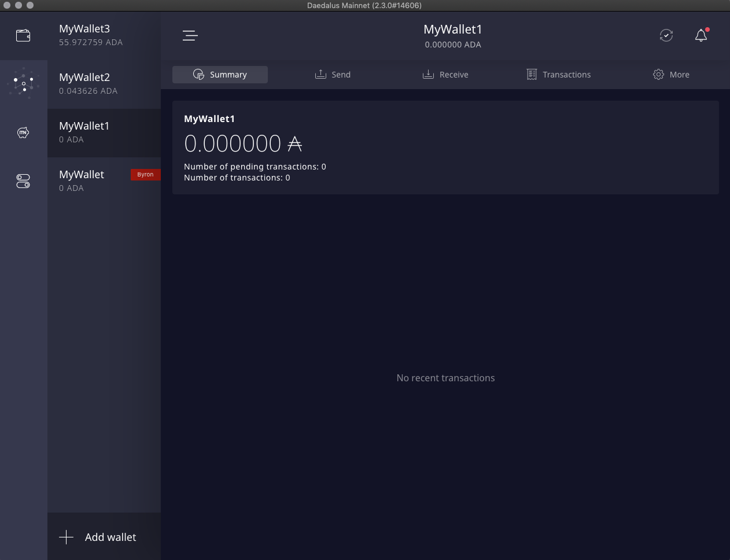Viewport: 730px width, 560px height.
Task: Select the Summary tab
Action: point(220,75)
